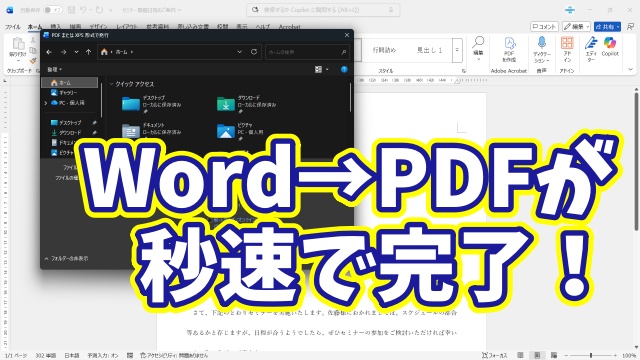Click the Accessibility status in status bar

click(174, 356)
